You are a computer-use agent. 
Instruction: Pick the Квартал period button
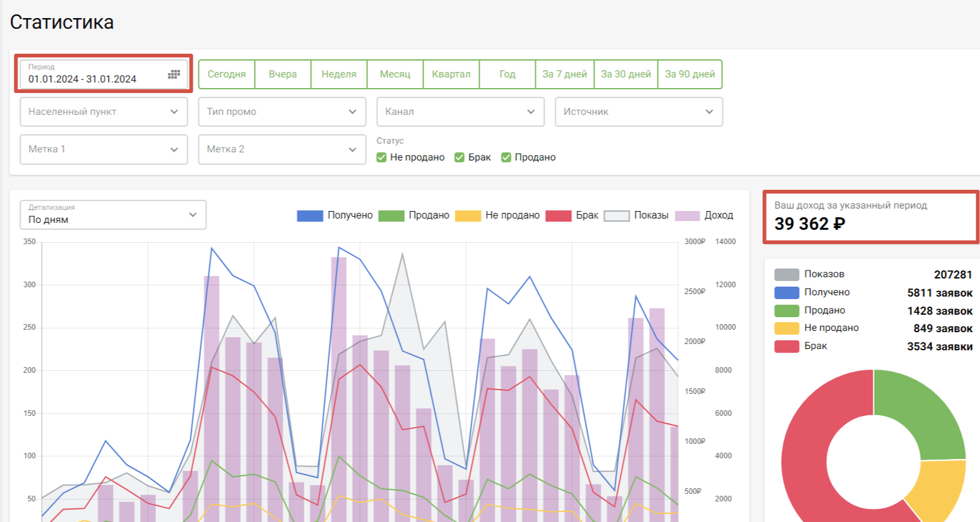452,74
